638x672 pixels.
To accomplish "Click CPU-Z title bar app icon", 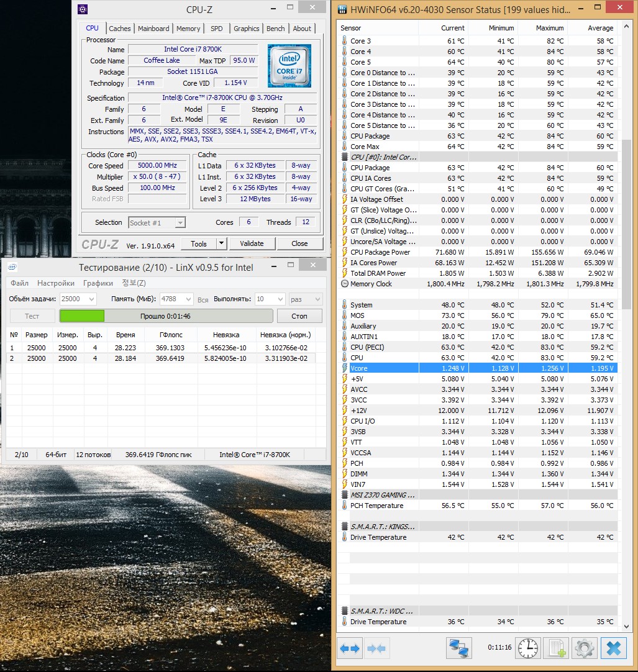I will pos(83,9).
